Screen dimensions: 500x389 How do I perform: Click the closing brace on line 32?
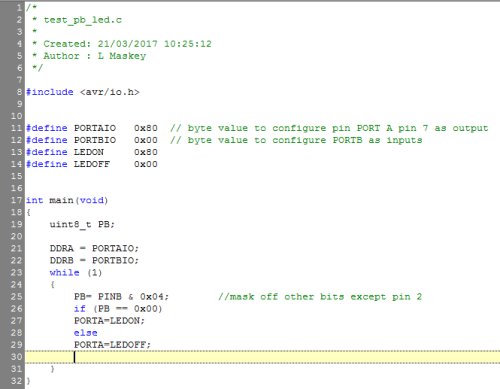click(28, 381)
